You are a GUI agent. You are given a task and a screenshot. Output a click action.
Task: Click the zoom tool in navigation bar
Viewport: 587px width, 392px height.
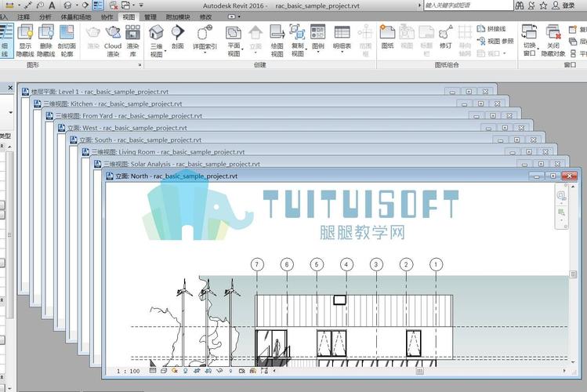click(561, 212)
